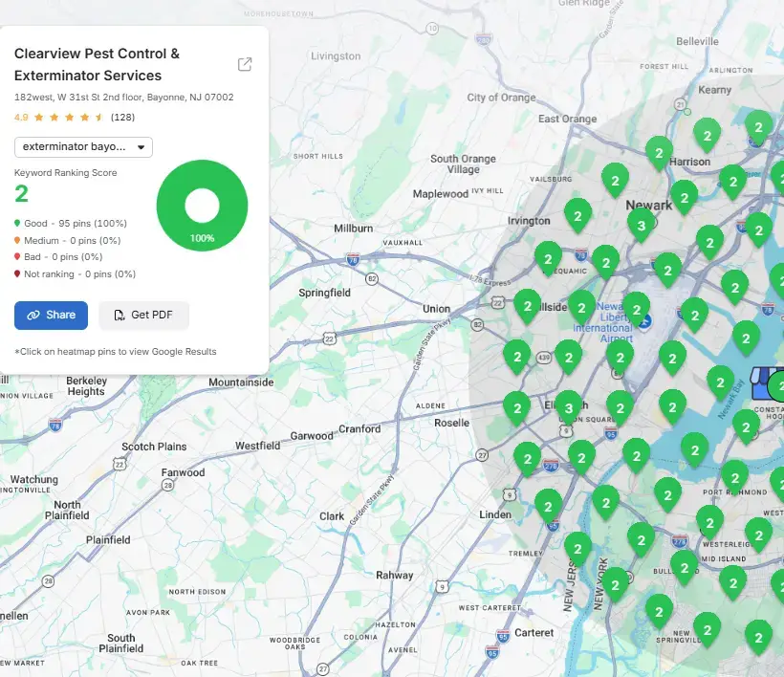Click the Get PDF button

[x=144, y=315]
